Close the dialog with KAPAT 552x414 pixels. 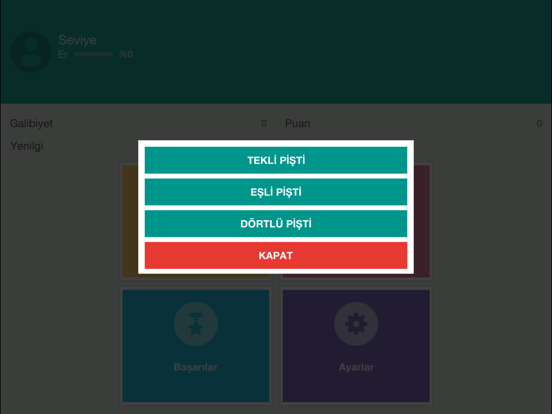276,255
